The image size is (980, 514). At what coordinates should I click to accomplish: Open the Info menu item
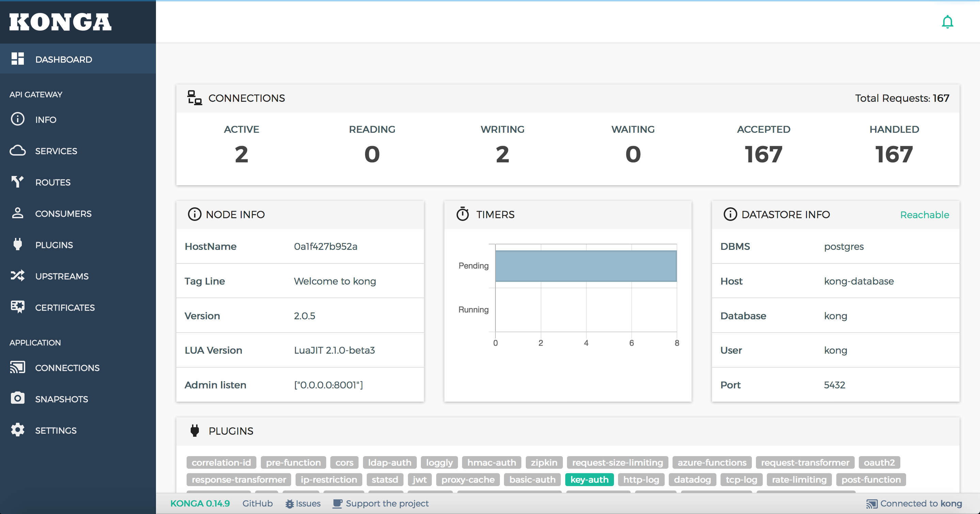click(x=46, y=119)
